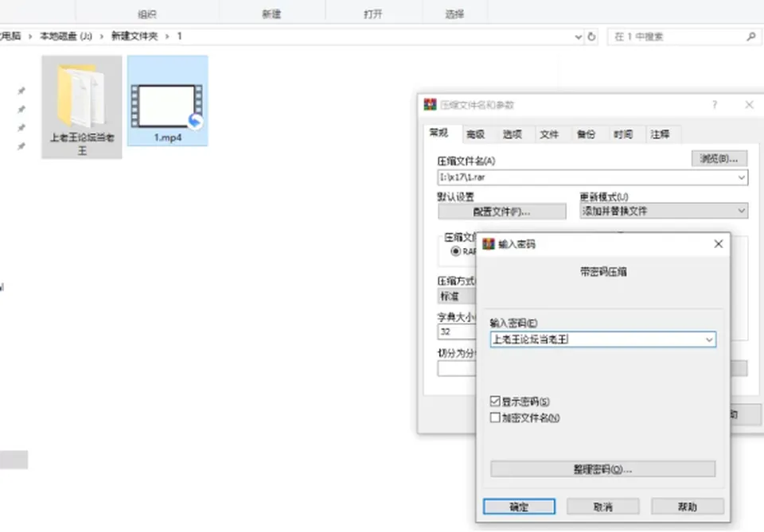Image resolution: width=764 pixels, height=532 pixels.
Task: Expand breadcrumb chevron after 新建文件夹
Action: click(x=167, y=37)
